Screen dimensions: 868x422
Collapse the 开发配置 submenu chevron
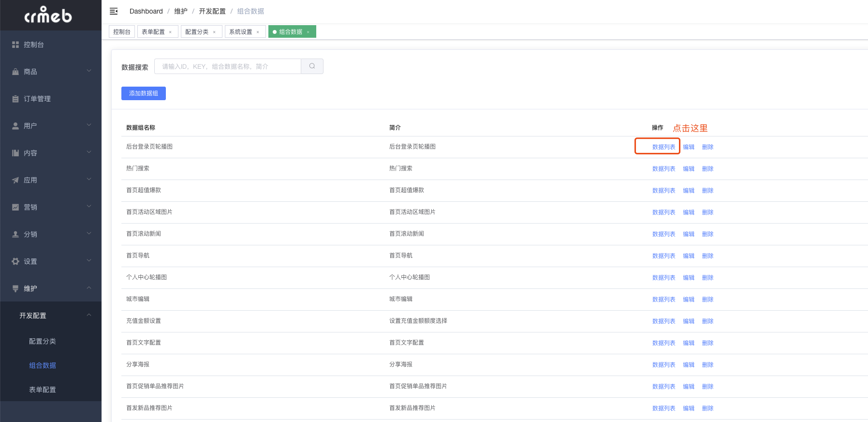click(x=89, y=315)
